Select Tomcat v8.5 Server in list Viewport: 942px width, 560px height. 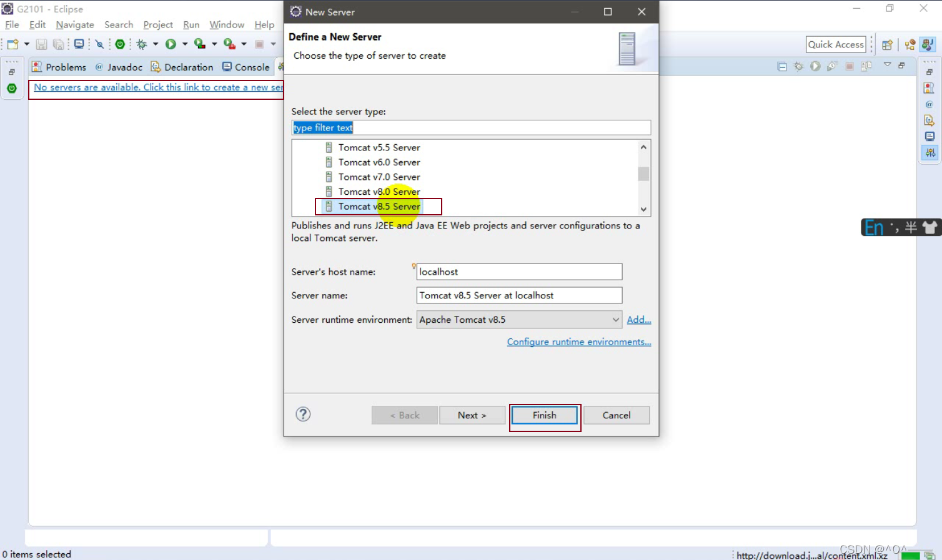[x=379, y=207]
